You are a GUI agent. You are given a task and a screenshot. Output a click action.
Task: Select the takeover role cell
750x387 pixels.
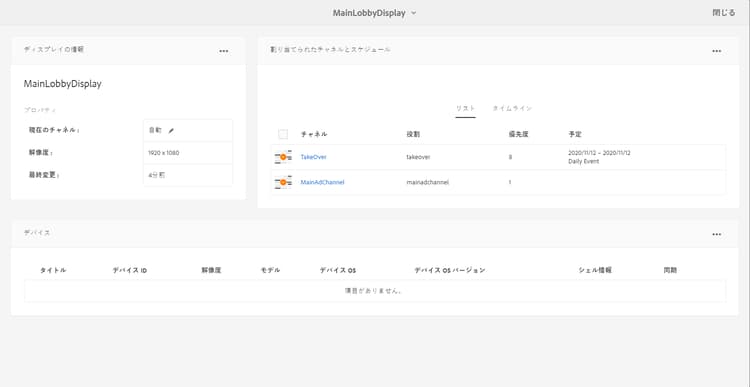(418, 157)
